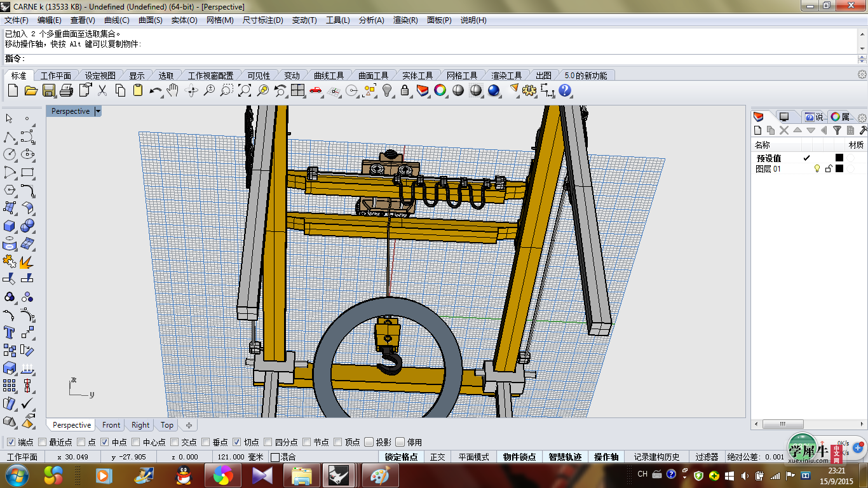Select the Polyline tool in left sidebar
Image resolution: width=868 pixels, height=488 pixels.
click(10, 137)
